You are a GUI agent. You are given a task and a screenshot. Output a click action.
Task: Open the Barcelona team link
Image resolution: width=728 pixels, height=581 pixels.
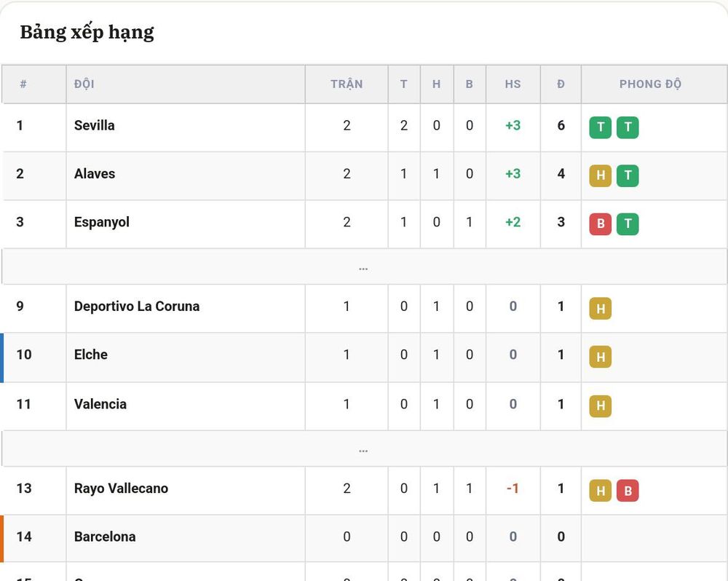tap(105, 537)
